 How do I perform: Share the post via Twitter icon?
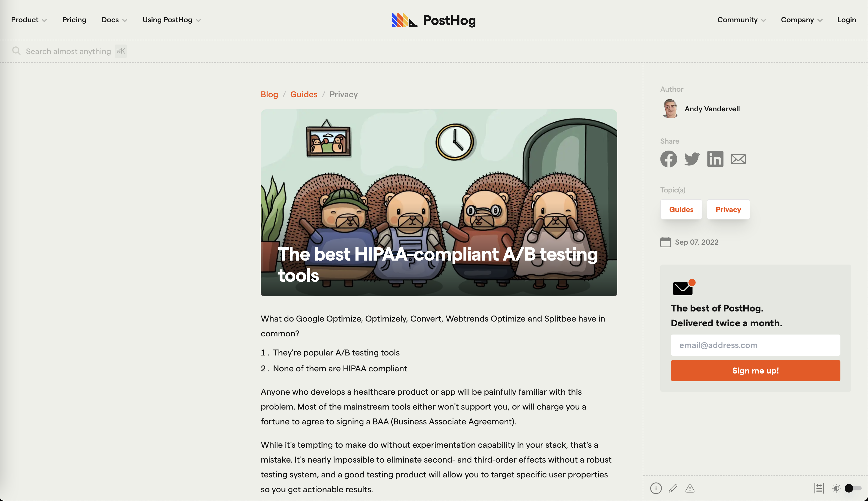[x=692, y=159]
